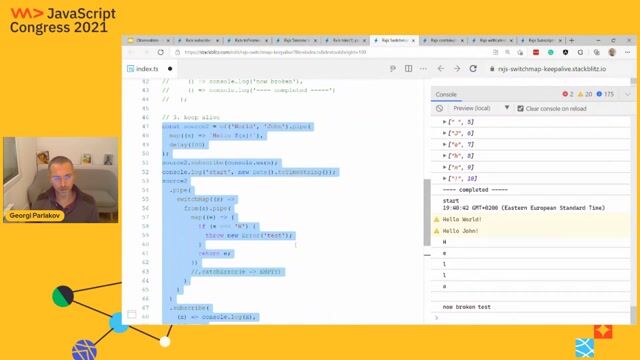Click the throw new Error('test') code line
This screenshot has height=360, width=640.
point(249,236)
